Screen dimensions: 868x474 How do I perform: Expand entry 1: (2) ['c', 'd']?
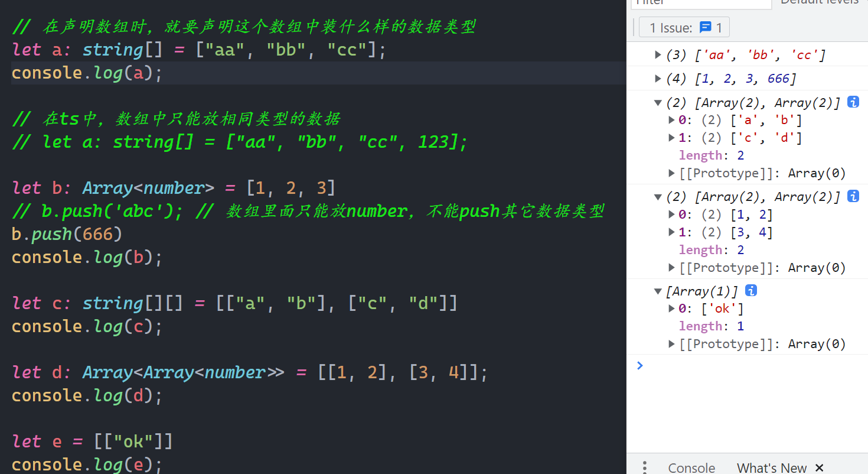click(671, 138)
